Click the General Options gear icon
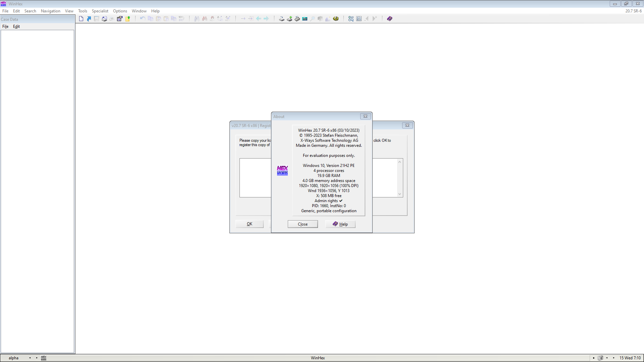This screenshot has height=362, width=644. (336, 19)
